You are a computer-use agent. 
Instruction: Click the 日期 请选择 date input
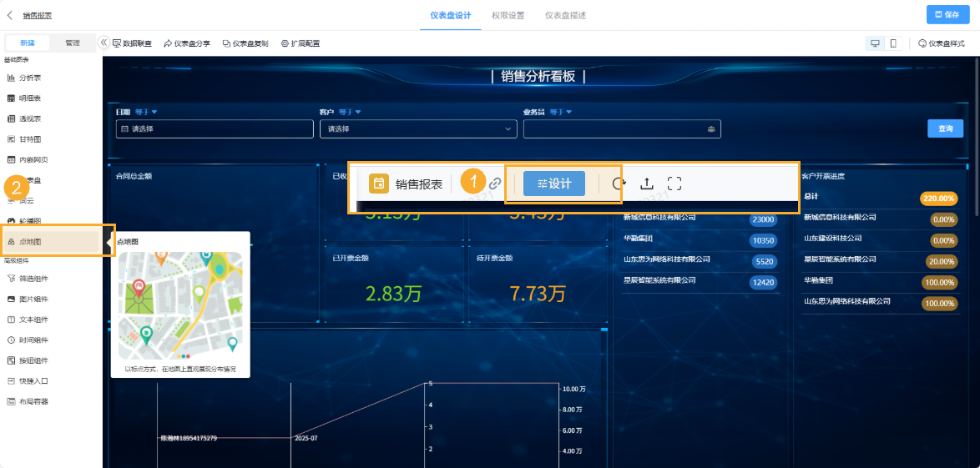215,129
